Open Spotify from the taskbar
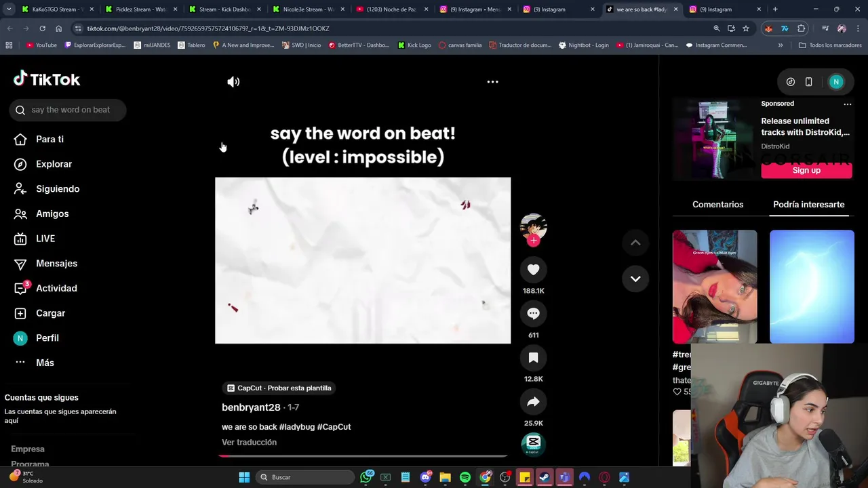 tap(465, 477)
